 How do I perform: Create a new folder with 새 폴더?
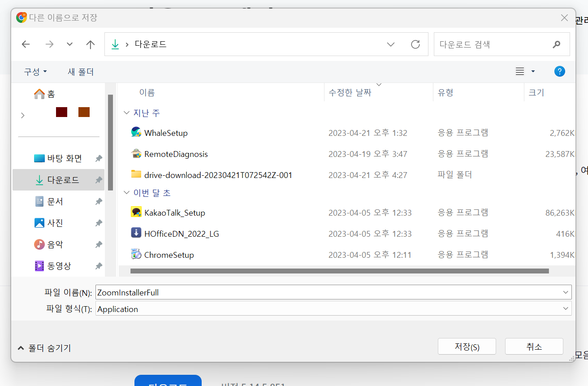point(81,71)
